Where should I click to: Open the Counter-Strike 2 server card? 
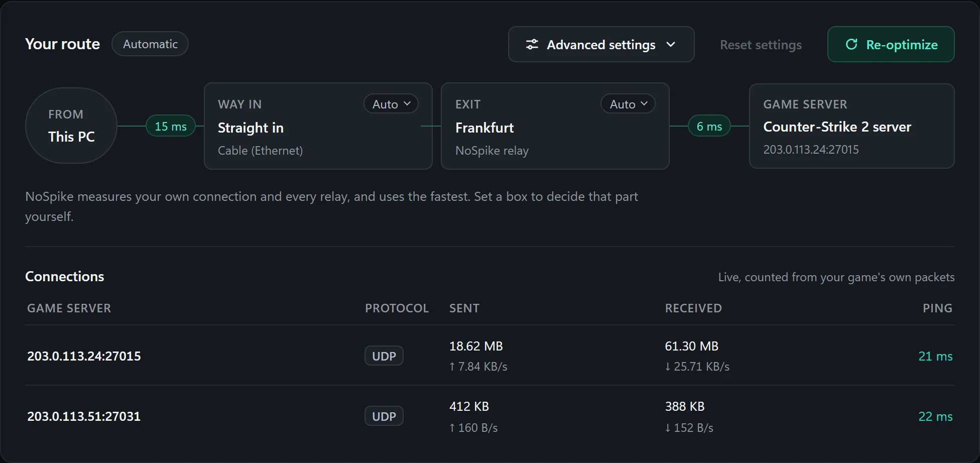[x=852, y=126]
